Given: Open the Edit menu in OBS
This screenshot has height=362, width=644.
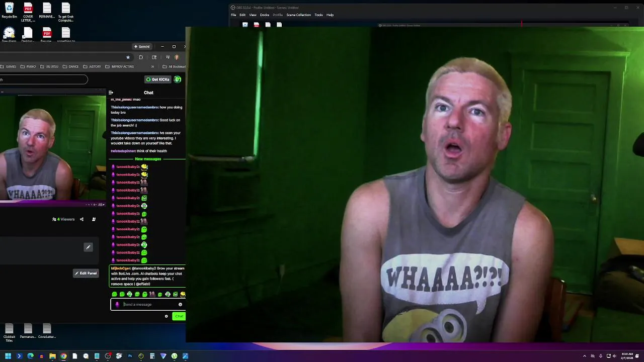Looking at the screenshot, I should (243, 15).
